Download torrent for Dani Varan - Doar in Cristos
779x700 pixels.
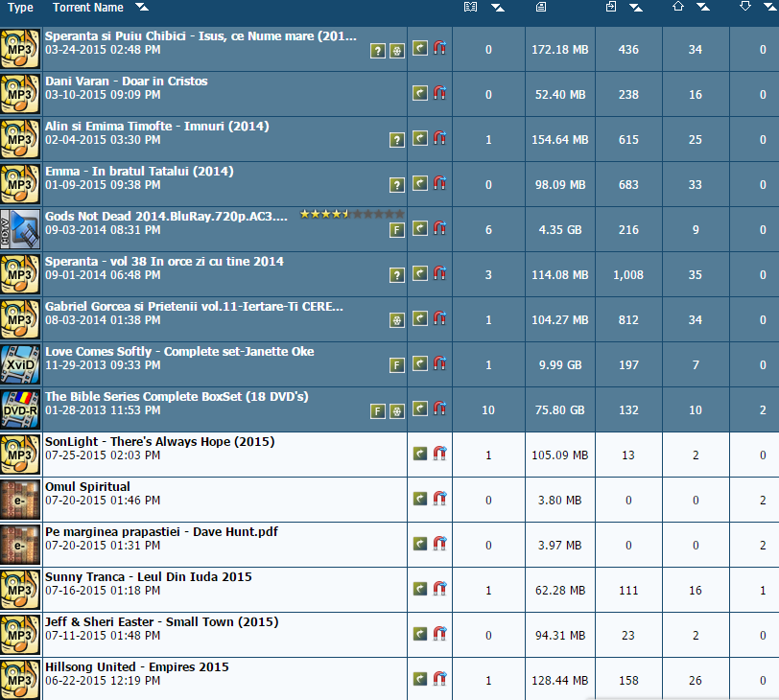pos(420,93)
